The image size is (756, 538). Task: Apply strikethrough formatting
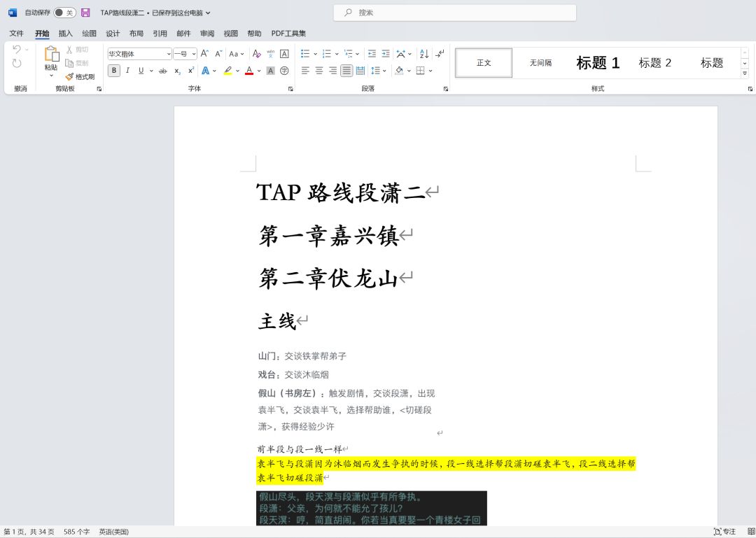(162, 70)
